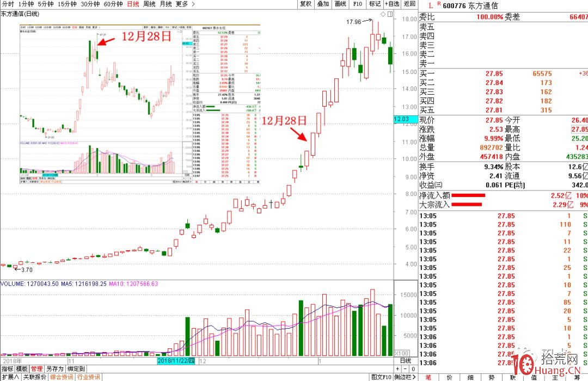588x381 pixels.
Task: Click the L marker beside the stock code
Action: [431, 5]
